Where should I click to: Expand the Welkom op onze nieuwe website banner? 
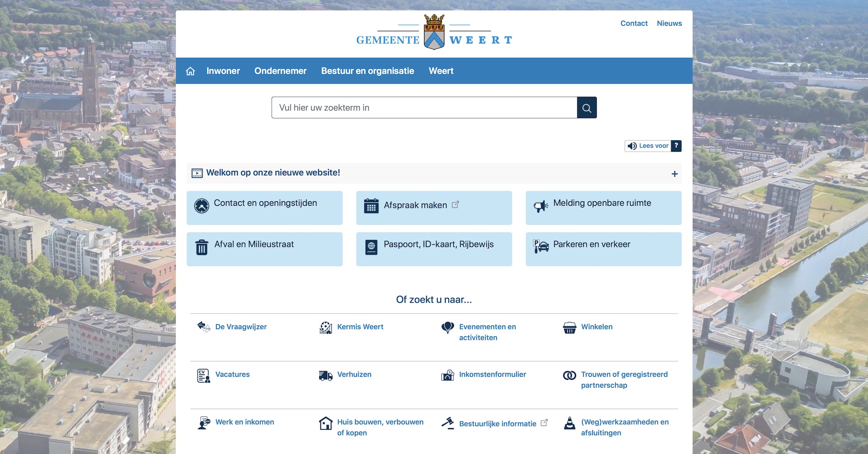(674, 174)
